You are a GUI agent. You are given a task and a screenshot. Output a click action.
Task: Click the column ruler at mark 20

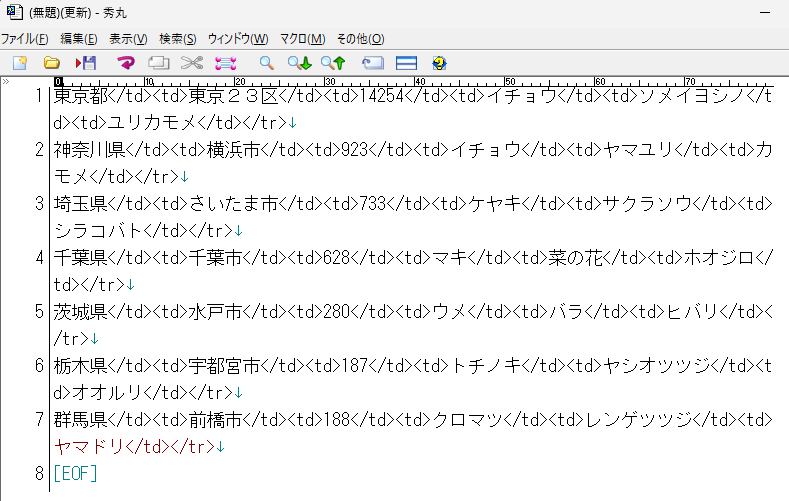[240, 81]
